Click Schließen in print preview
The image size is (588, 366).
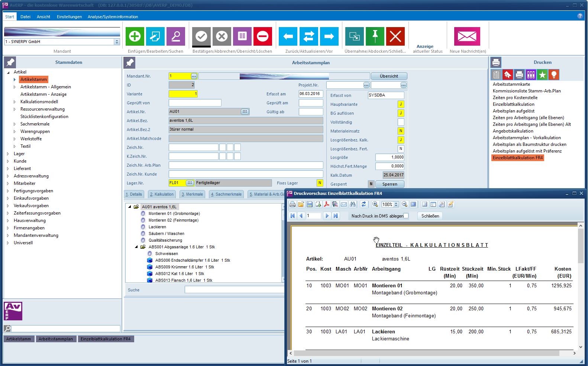430,216
